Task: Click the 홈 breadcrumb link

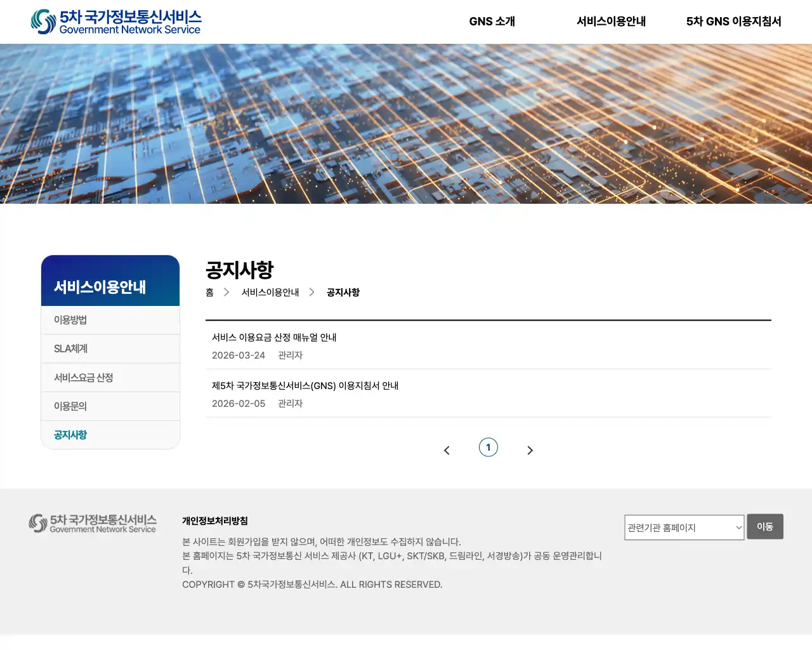Action: (x=209, y=293)
